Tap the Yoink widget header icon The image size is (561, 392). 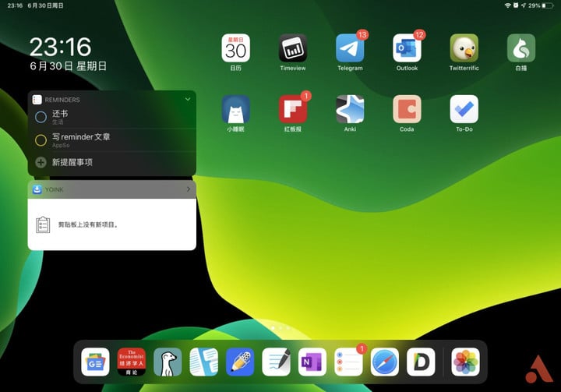[x=37, y=189]
